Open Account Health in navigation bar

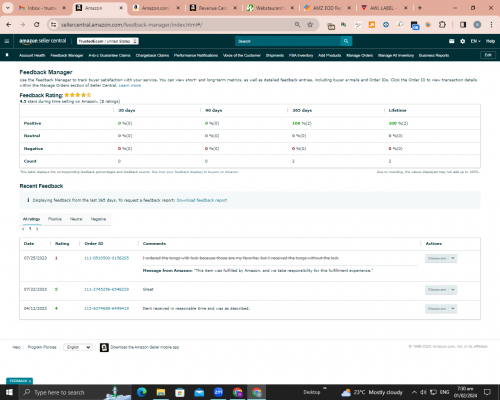click(32, 55)
